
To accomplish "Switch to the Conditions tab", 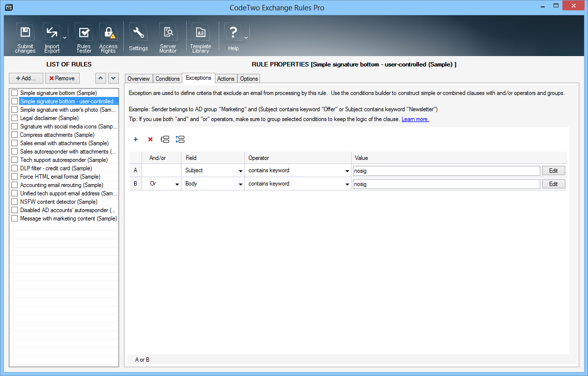I will click(x=167, y=78).
